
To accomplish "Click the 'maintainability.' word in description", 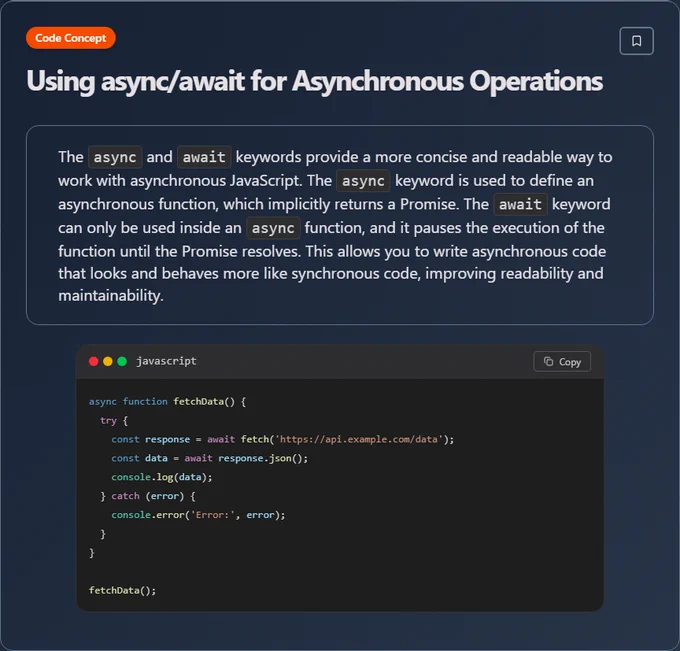I will [111, 296].
